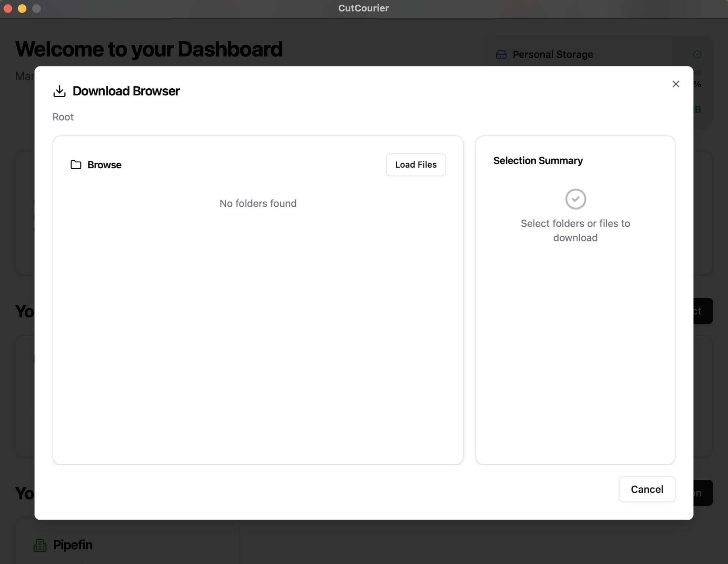The width and height of the screenshot is (728, 564).
Task: Open the Pipefin card in dashboard
Action: 127,541
